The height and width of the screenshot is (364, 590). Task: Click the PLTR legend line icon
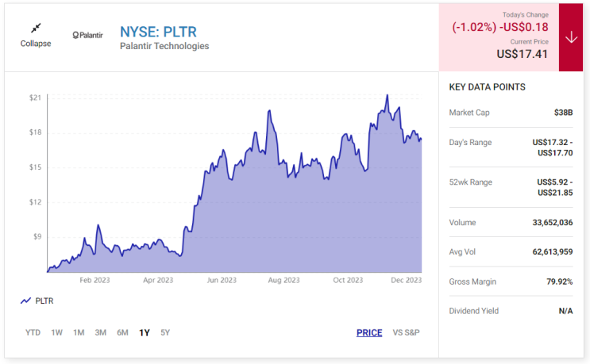[x=25, y=301]
